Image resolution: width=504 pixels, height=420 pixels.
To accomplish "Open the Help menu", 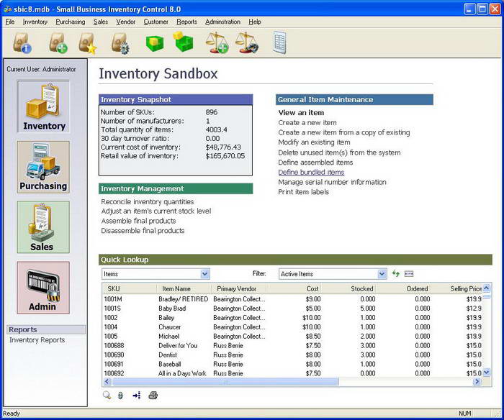I will tap(255, 22).
